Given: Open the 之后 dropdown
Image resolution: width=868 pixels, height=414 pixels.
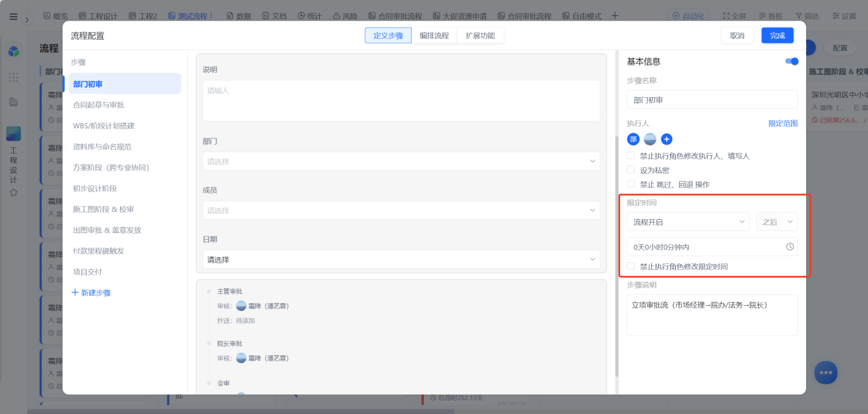Looking at the screenshot, I should tap(777, 222).
